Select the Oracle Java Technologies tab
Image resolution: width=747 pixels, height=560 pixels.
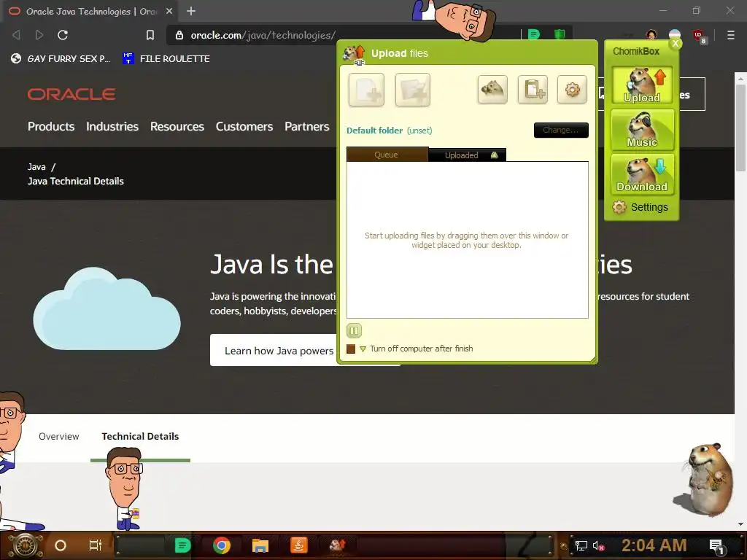[90, 12]
